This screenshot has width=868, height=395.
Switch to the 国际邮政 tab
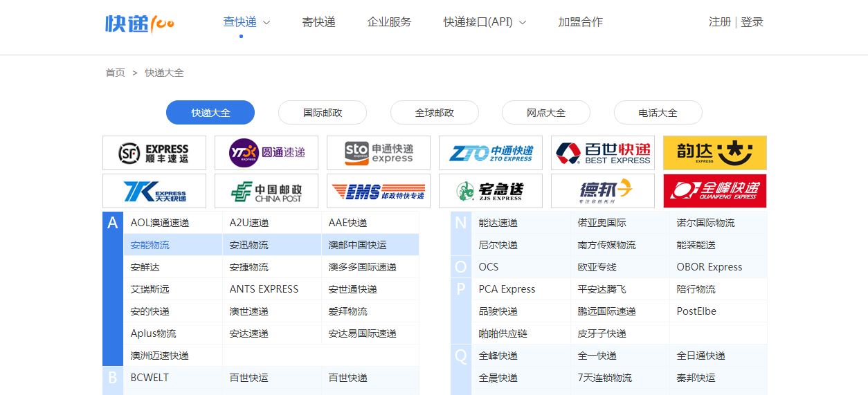coord(323,113)
